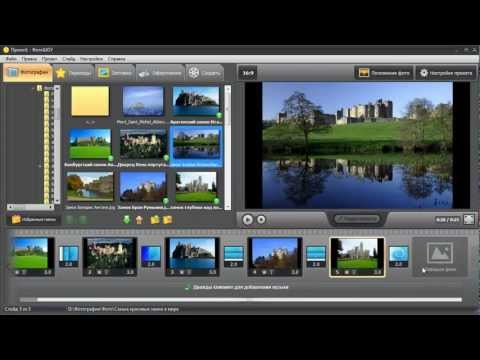
Task: Select timeline slide 3 with the island castle
Action: coord(192,257)
